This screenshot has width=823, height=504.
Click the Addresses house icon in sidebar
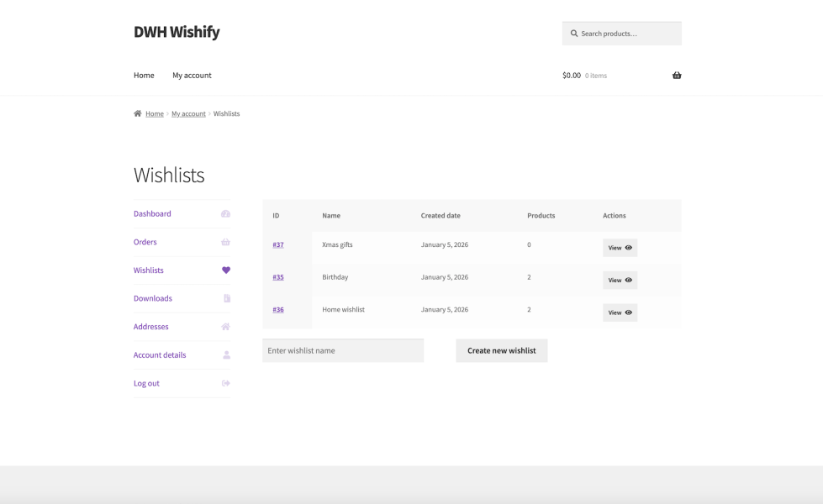tap(225, 327)
